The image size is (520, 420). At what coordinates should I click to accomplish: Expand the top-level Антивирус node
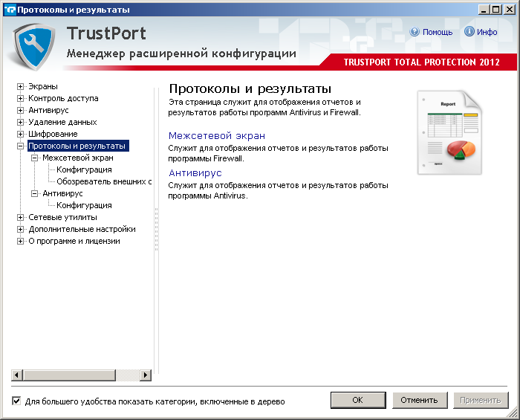[x=20, y=110]
